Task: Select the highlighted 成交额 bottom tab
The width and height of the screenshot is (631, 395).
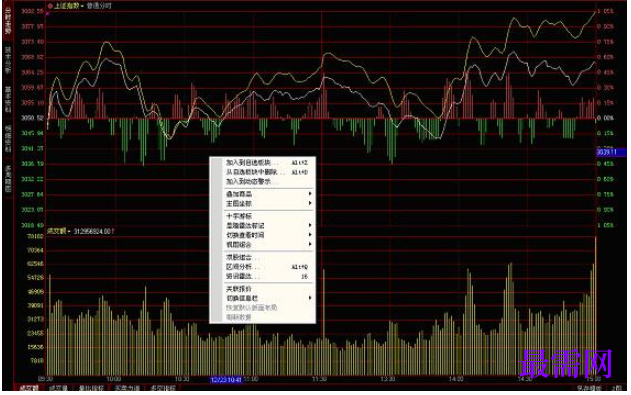Action: [29, 388]
